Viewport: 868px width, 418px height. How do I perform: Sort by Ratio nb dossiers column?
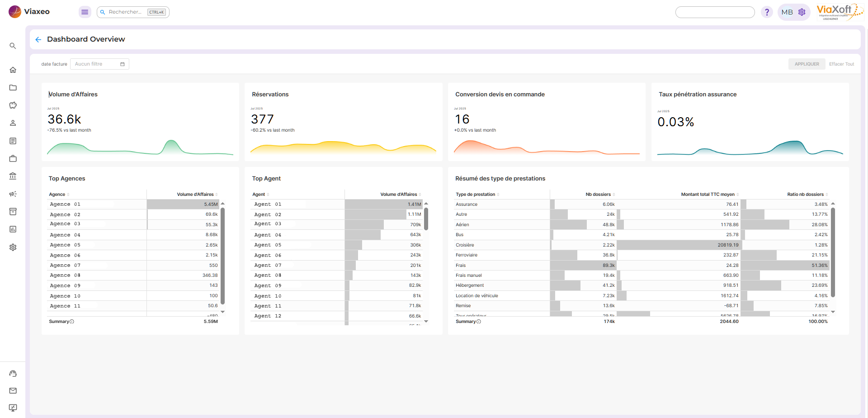807,195
